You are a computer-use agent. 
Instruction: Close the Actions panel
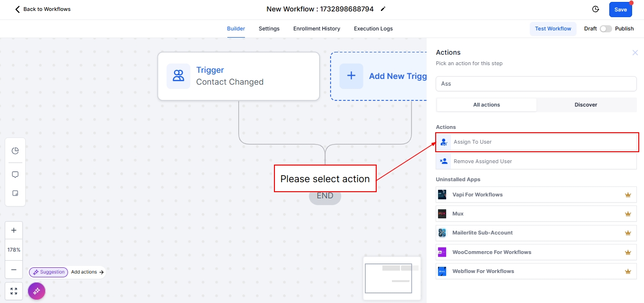point(635,53)
